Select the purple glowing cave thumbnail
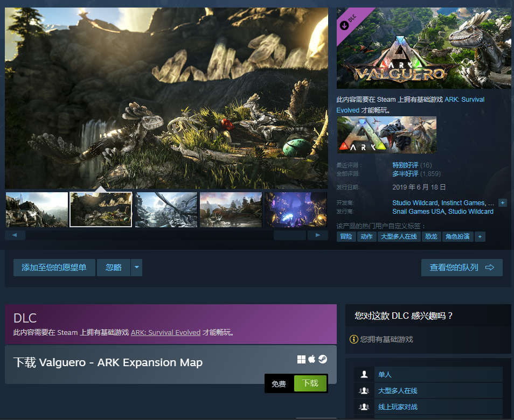514x420 pixels. tap(296, 209)
